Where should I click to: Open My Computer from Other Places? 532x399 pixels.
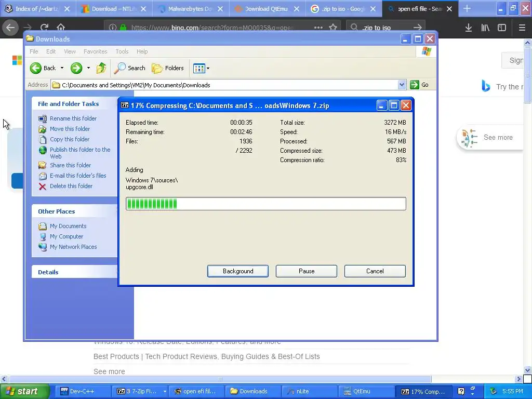pos(66,236)
